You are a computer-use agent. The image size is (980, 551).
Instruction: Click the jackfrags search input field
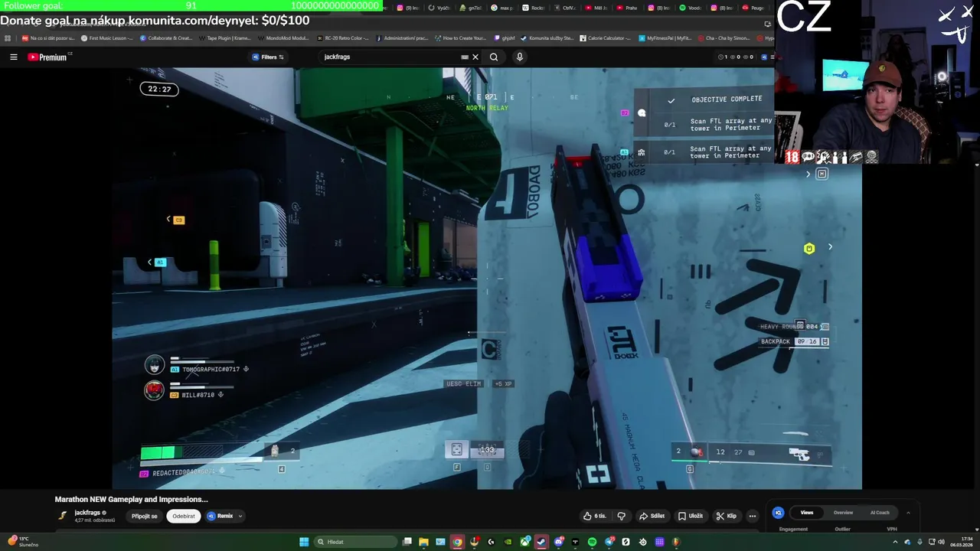pos(390,57)
